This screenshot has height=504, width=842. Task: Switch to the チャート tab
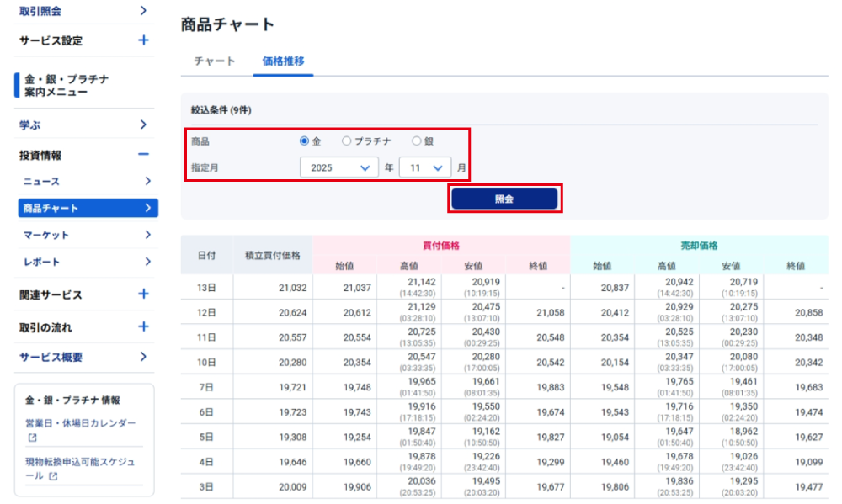click(214, 61)
